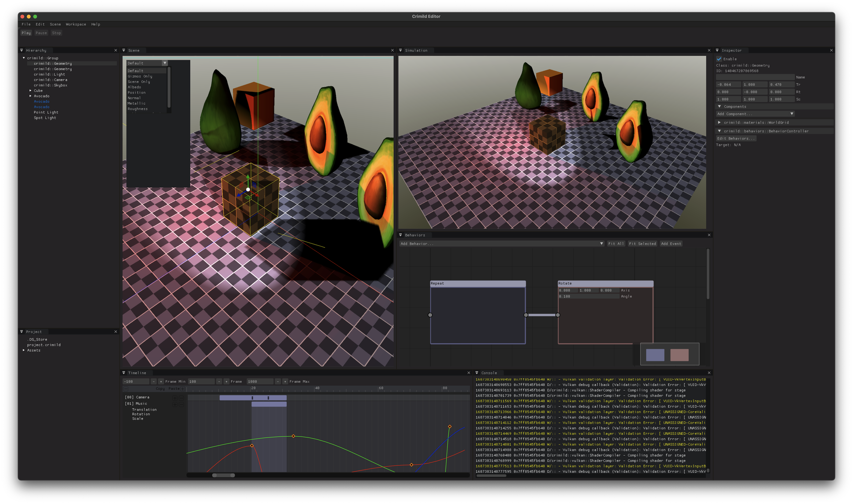Open the Behaviors panel collapse triangle menu
This screenshot has height=504, width=853.
point(400,235)
